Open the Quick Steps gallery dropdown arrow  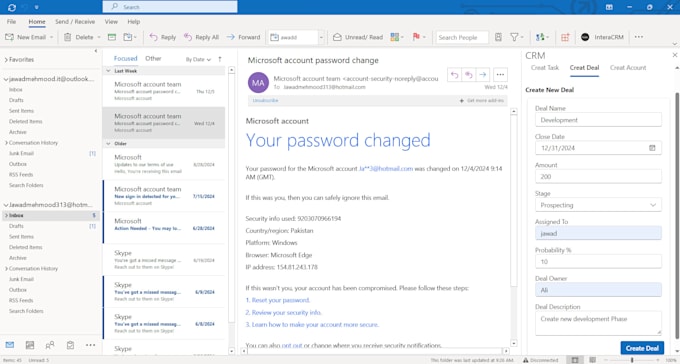pyautogui.click(x=321, y=37)
